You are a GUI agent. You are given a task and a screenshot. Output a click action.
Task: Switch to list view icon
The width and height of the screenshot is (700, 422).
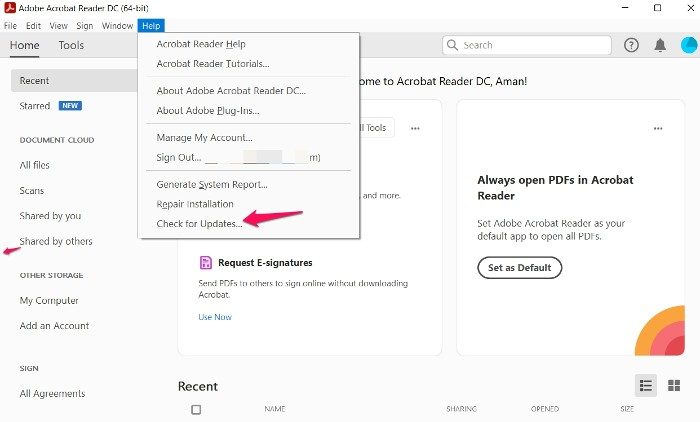pyautogui.click(x=646, y=385)
